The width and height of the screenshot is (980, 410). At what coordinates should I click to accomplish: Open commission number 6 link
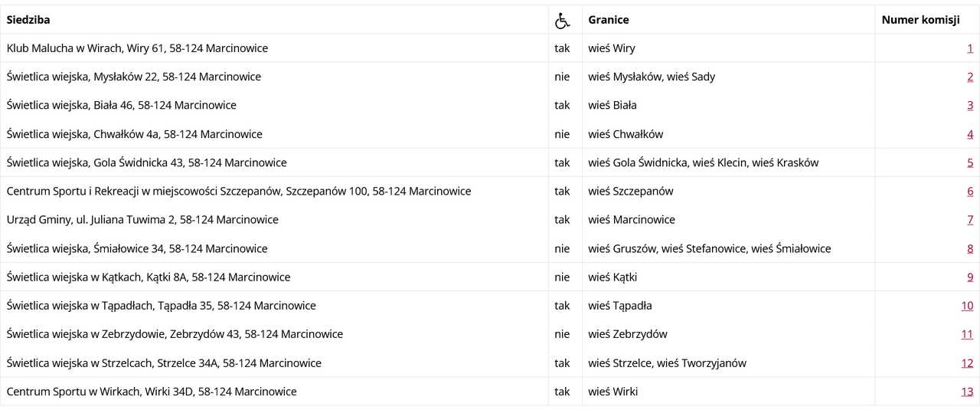[x=970, y=191]
